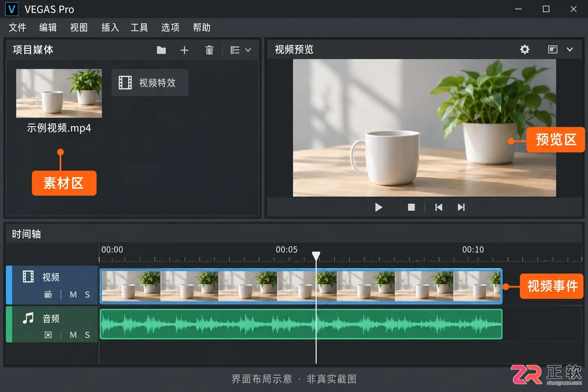
Task: Open the 文件 menu
Action: tap(18, 27)
